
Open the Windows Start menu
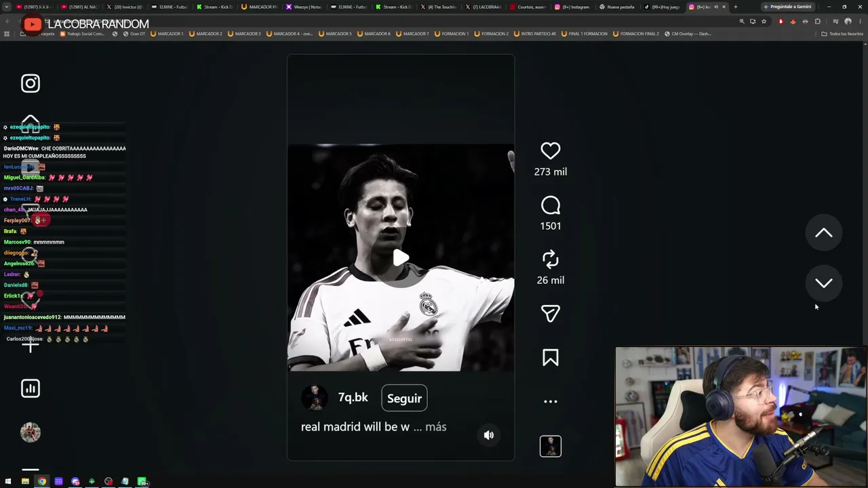8,481
